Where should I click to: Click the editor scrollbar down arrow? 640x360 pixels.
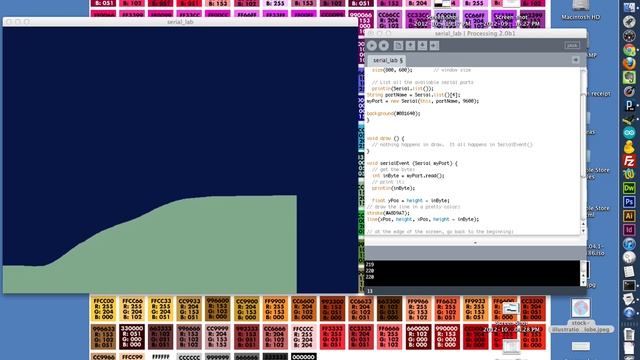click(x=583, y=231)
